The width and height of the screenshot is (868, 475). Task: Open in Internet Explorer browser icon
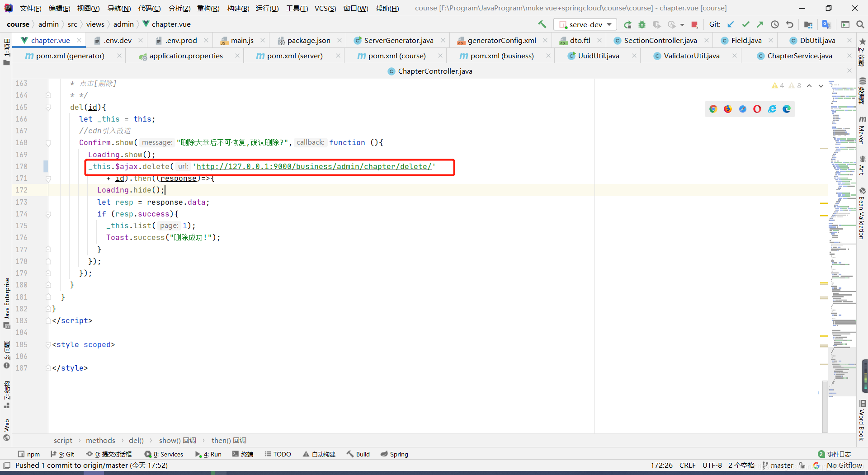click(x=772, y=109)
